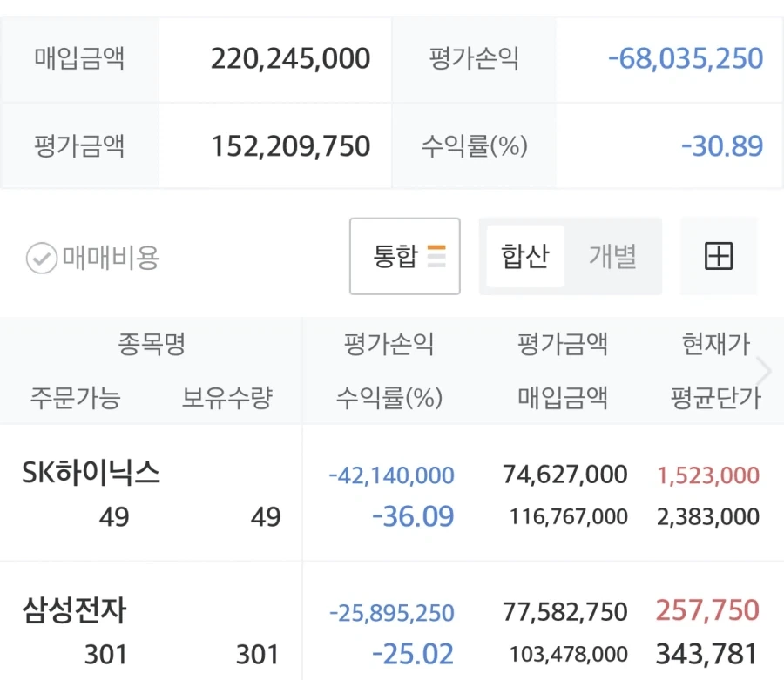
Task: Click the 수익률(%) table column header
Action: [x=389, y=398]
